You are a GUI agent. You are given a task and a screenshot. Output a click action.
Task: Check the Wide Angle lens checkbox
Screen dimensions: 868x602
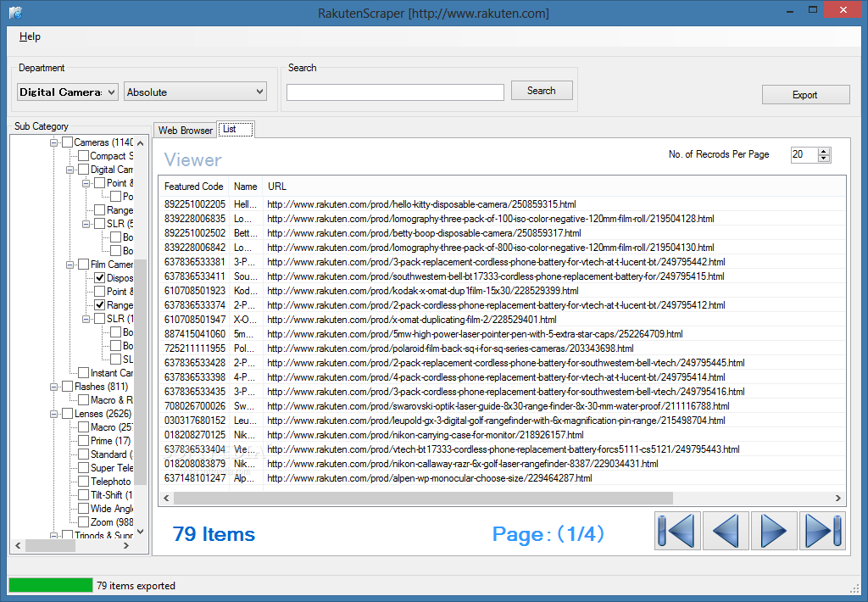(84, 509)
